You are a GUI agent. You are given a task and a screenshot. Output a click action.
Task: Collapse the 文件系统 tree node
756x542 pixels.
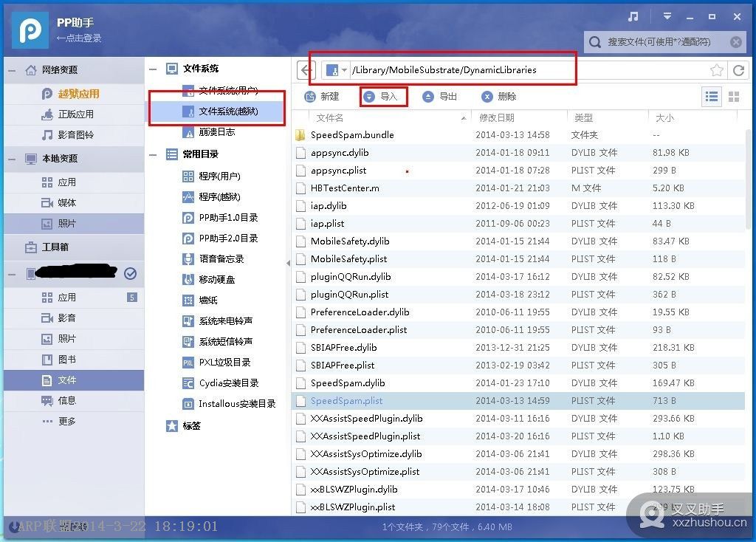click(153, 69)
